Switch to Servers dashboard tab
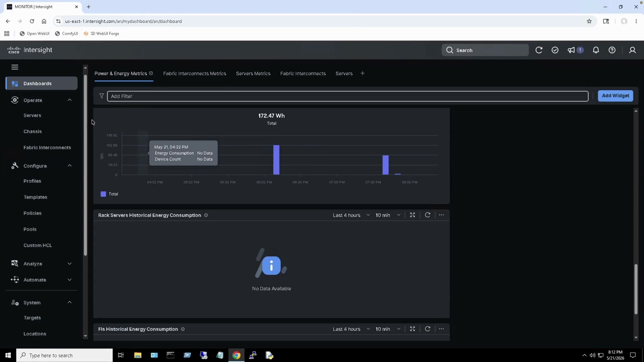Screen dimensions: 644x362 344,74
